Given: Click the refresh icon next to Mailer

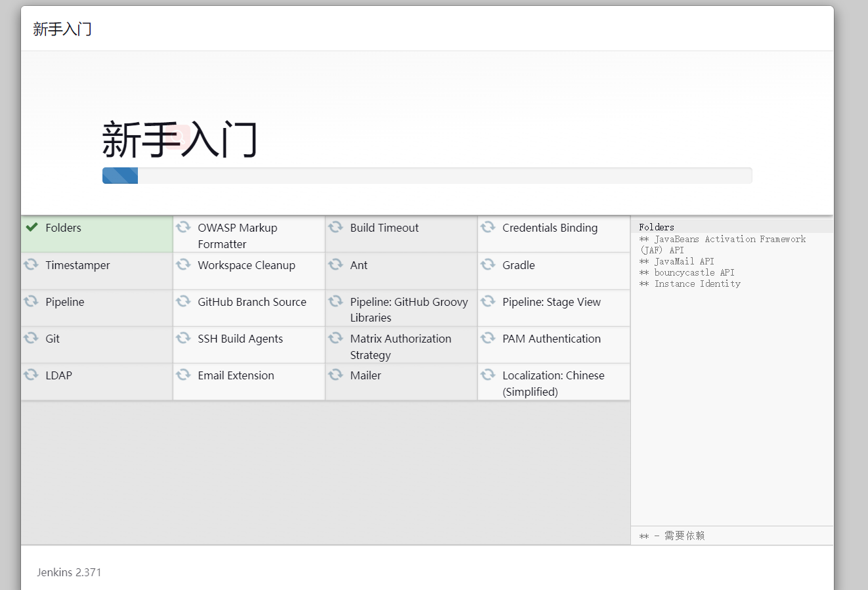Looking at the screenshot, I should pyautogui.click(x=336, y=375).
